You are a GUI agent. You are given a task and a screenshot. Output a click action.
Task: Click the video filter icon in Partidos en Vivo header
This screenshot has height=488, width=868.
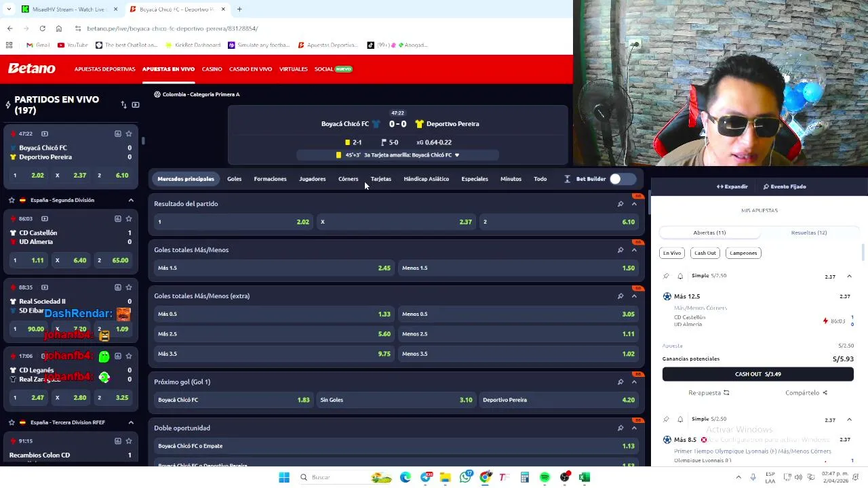pos(136,105)
